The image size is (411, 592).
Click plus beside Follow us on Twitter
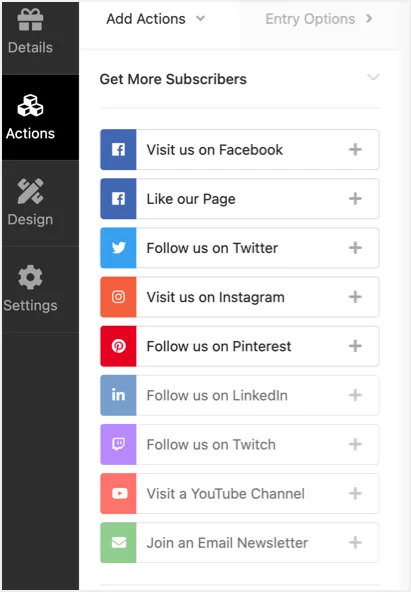click(355, 248)
